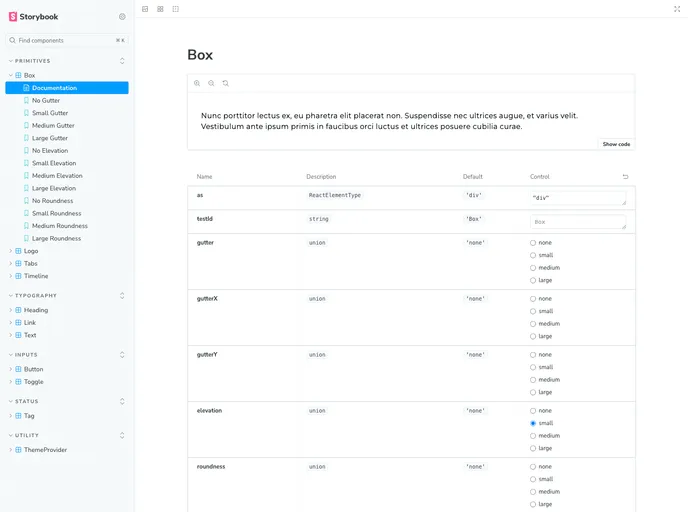
Task: Choose none radio for roundness
Action: point(533,467)
